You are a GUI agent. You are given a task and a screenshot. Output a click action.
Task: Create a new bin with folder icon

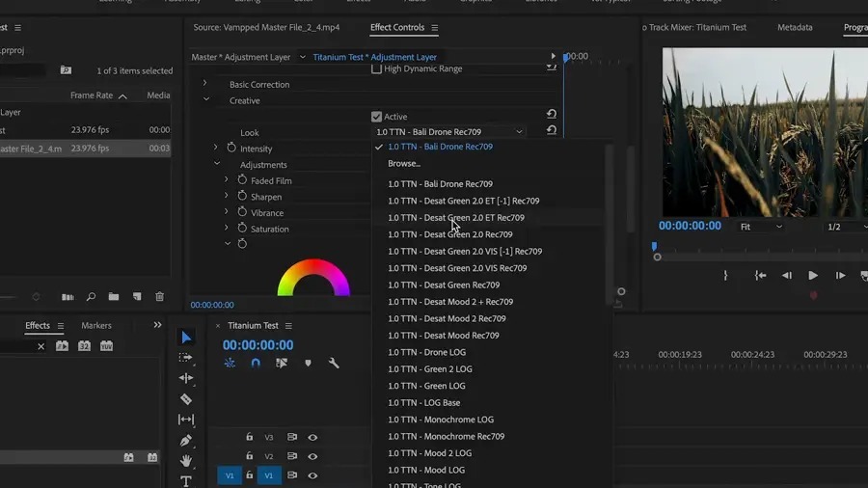point(114,297)
